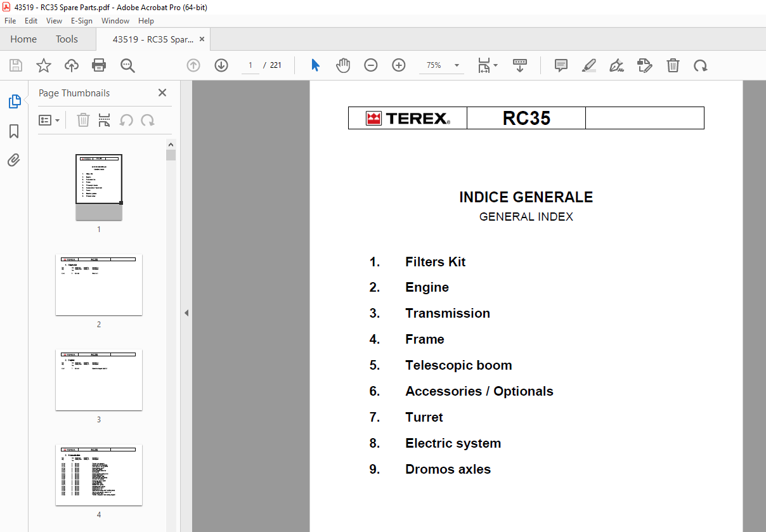Zoom in with plus icon

tap(399, 65)
